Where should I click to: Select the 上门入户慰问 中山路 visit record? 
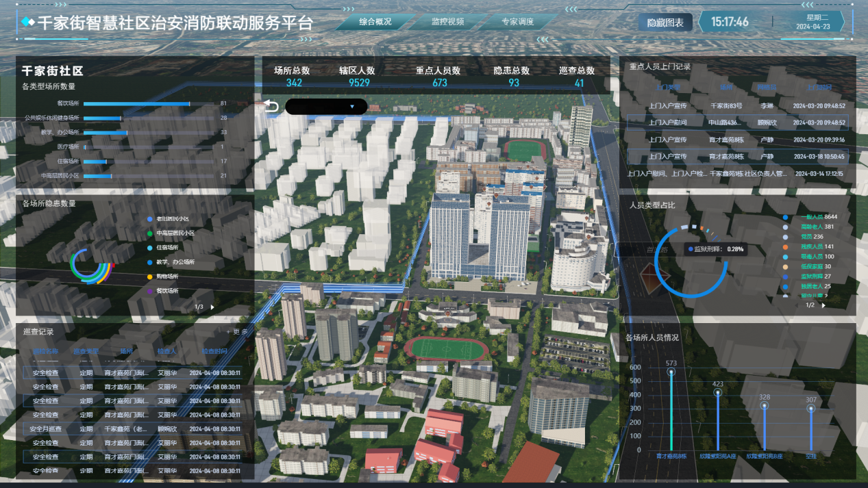(x=737, y=123)
